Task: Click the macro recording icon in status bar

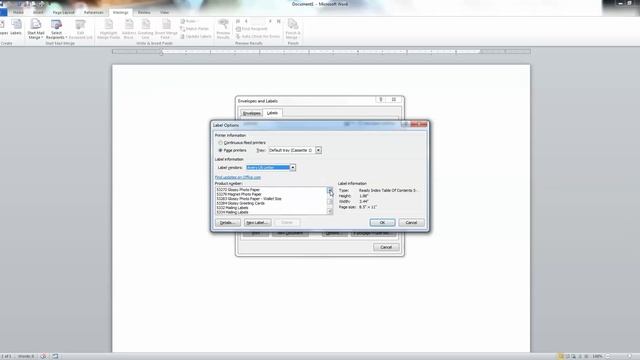Action: point(55,356)
